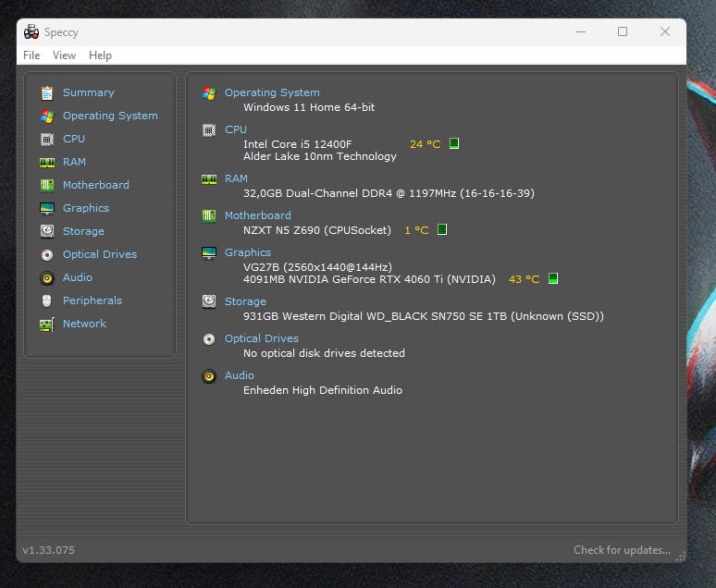Select Operating System in the sidebar
Image resolution: width=716 pixels, height=588 pixels.
[x=109, y=116]
